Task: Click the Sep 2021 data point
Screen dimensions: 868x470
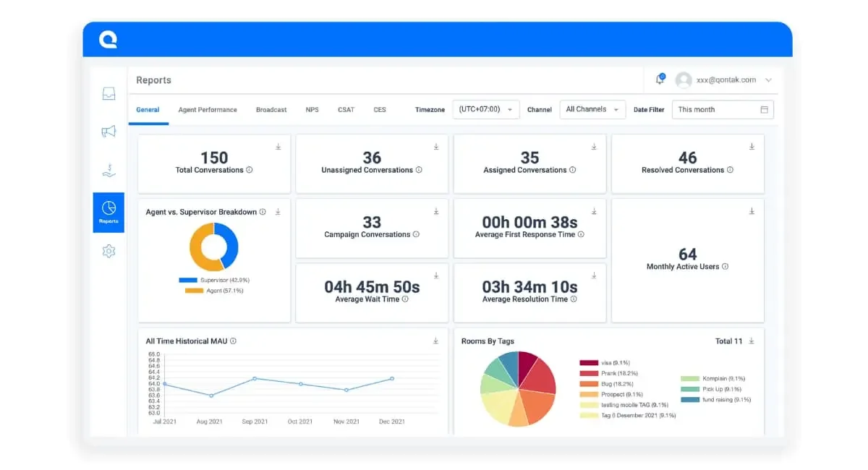Action: point(255,378)
